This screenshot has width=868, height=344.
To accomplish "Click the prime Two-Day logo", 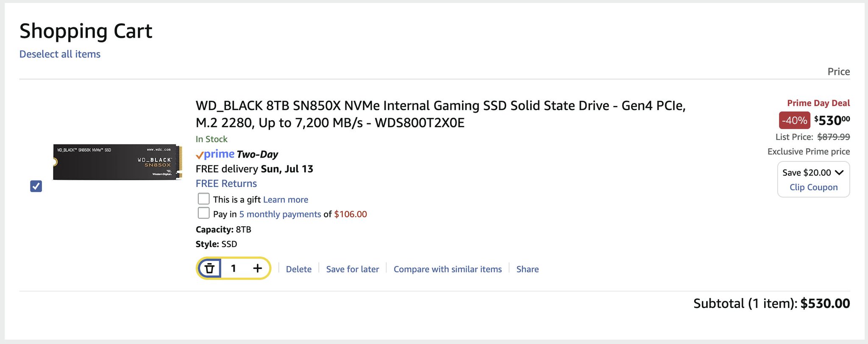I will 237,154.
